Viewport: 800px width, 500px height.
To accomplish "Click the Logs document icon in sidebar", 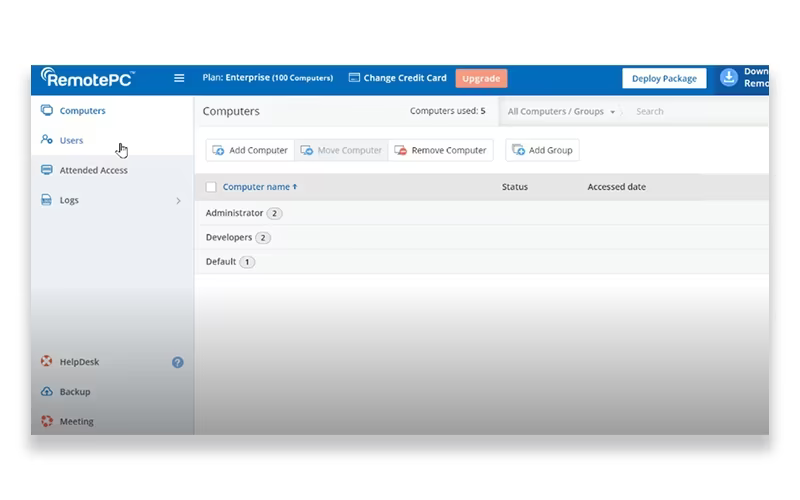I will (x=46, y=199).
